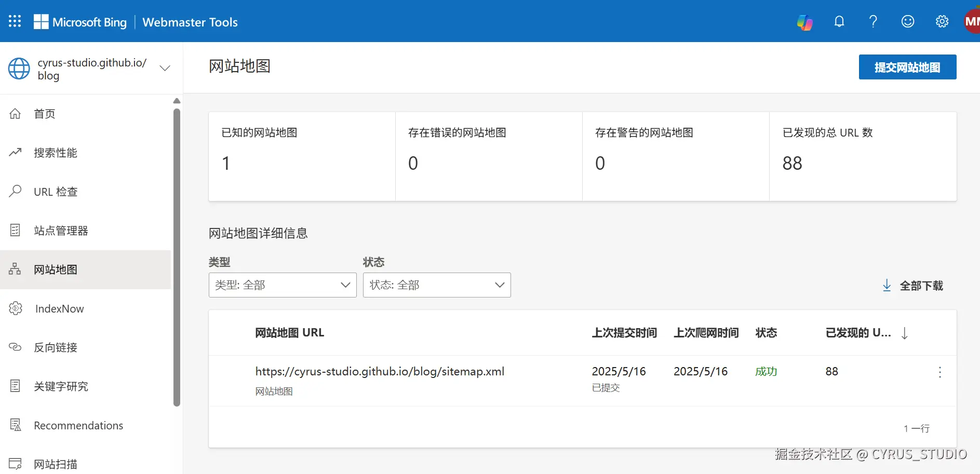This screenshot has height=474, width=980.
Task: Open 反向链接 in sidebar
Action: tap(86, 347)
